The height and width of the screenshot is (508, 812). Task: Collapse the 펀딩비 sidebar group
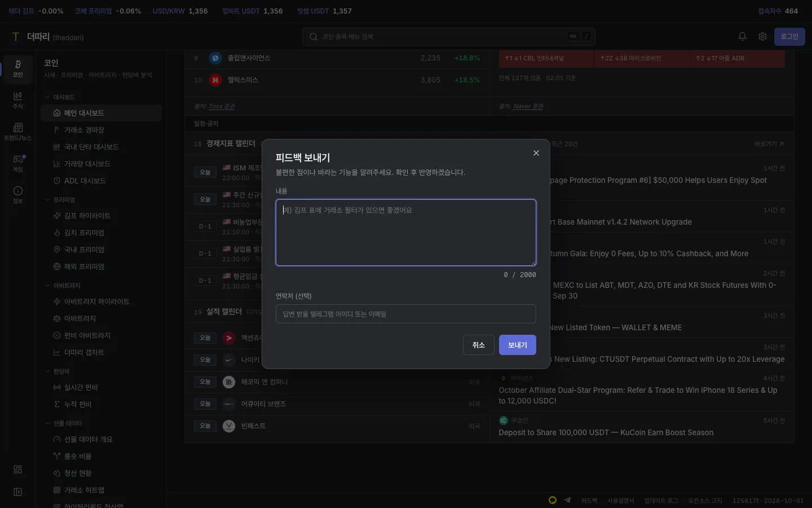pos(58,371)
